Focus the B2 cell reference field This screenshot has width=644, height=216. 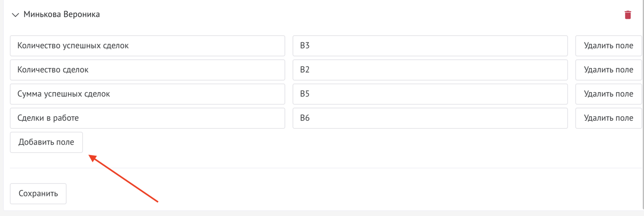pyautogui.click(x=430, y=70)
